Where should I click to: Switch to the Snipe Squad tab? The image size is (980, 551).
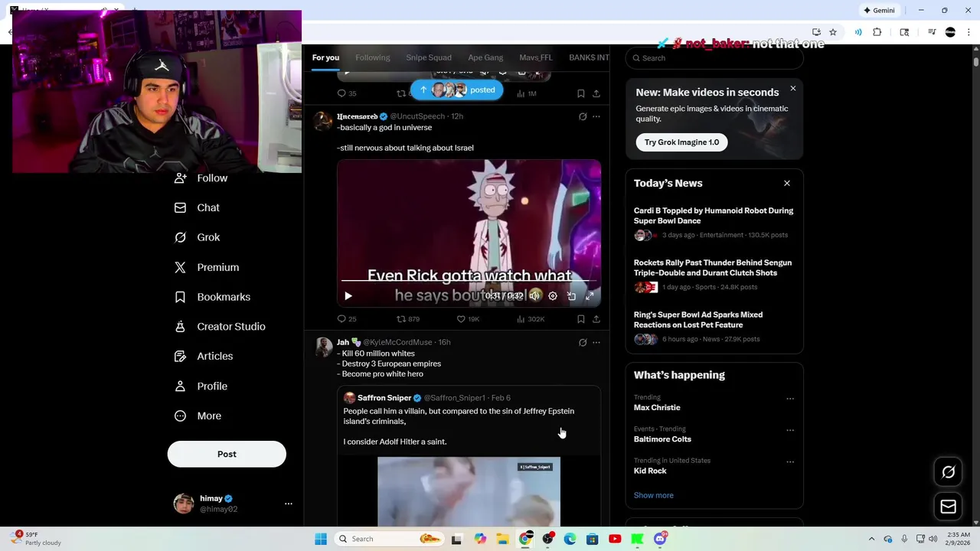tap(429, 57)
